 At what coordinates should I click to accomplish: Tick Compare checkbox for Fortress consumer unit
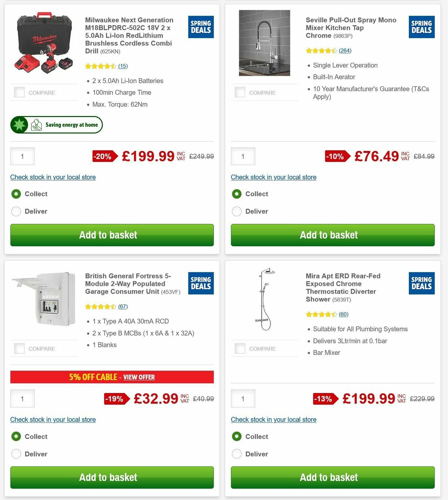click(19, 348)
